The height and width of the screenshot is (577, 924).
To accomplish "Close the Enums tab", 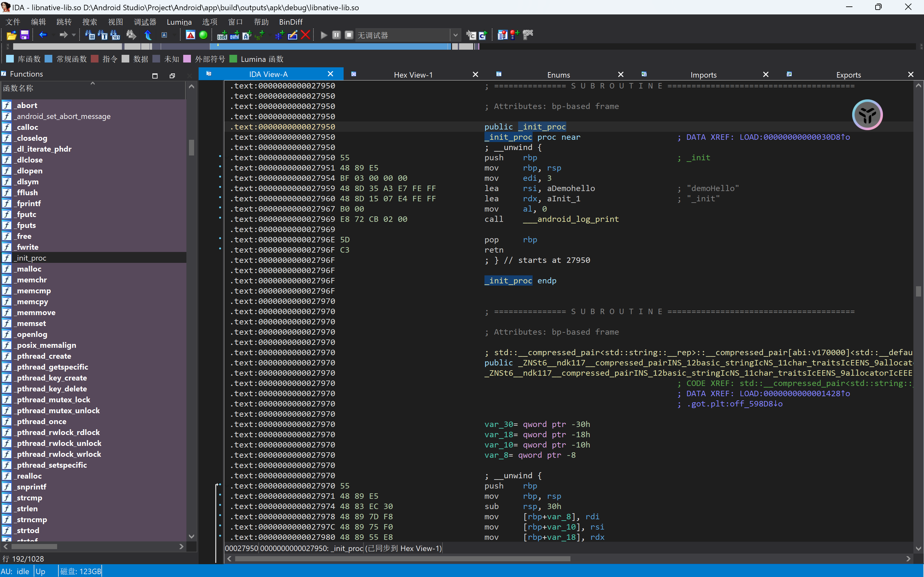I will pos(621,74).
